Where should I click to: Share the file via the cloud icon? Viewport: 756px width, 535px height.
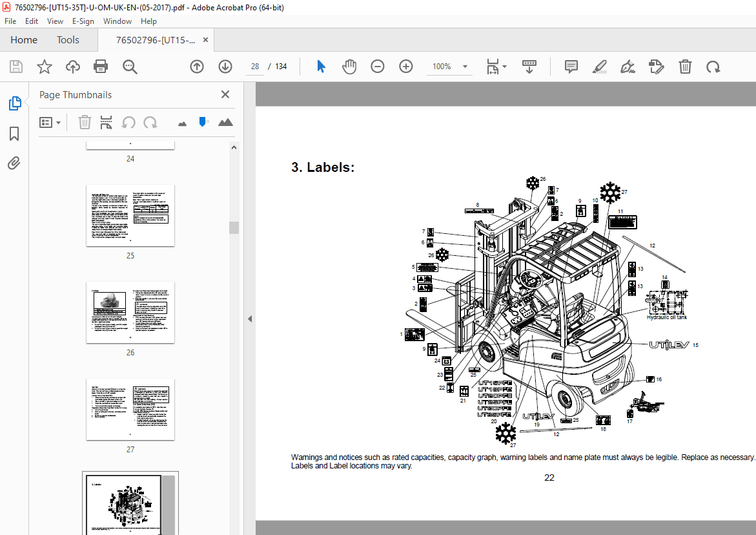point(72,66)
